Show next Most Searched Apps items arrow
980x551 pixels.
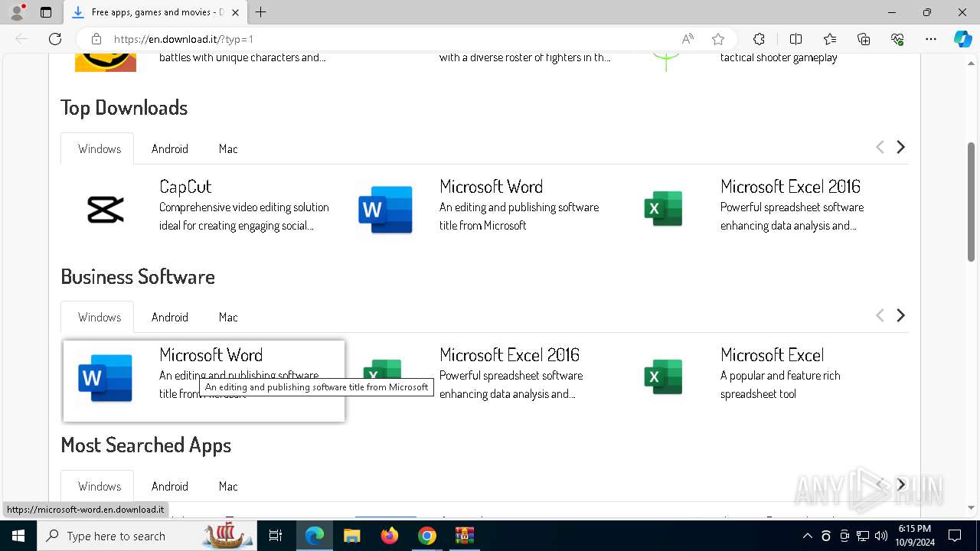(900, 484)
